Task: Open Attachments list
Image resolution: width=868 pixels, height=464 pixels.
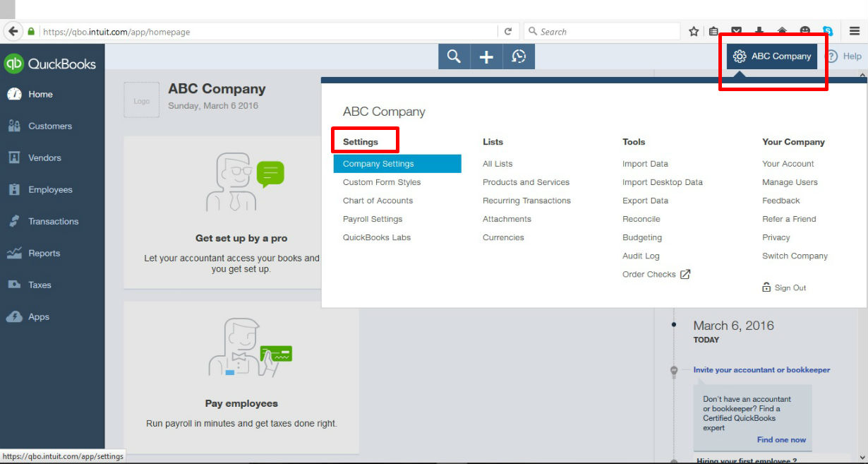Action: pyautogui.click(x=507, y=219)
